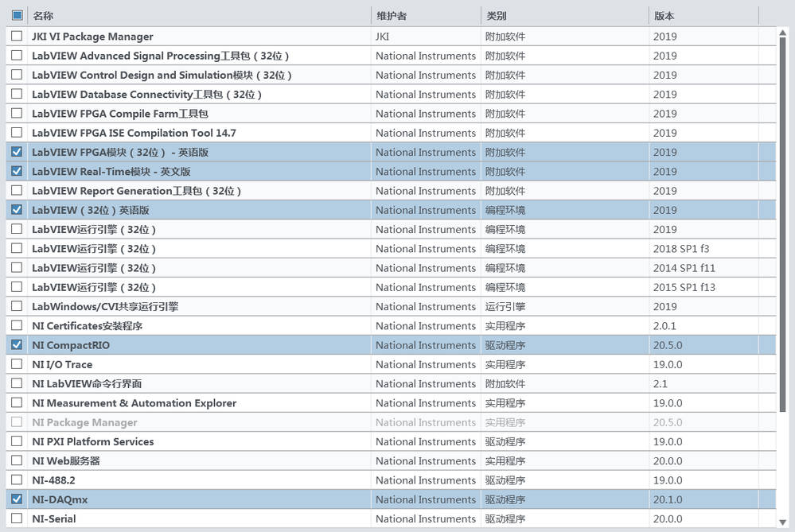Sort by the 名称 column header
The height and width of the screenshot is (532, 795).
[43, 16]
